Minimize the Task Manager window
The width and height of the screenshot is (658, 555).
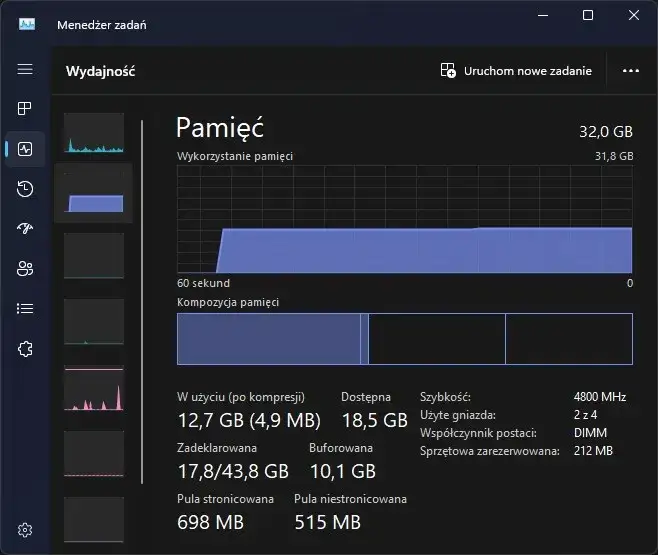543,16
